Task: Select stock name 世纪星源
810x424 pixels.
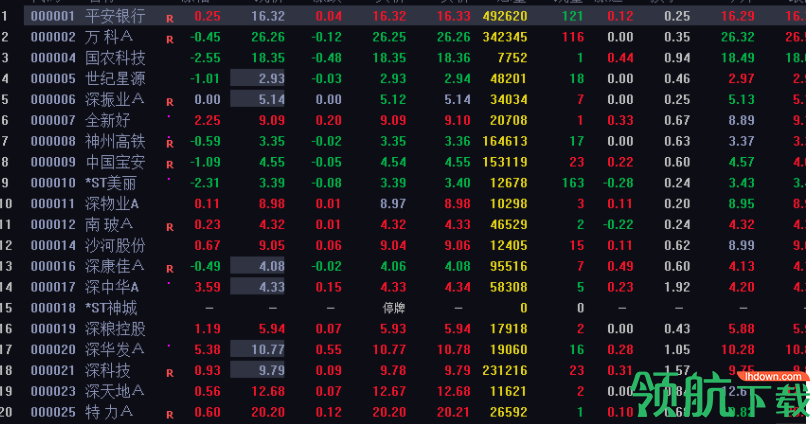Action: 115,78
